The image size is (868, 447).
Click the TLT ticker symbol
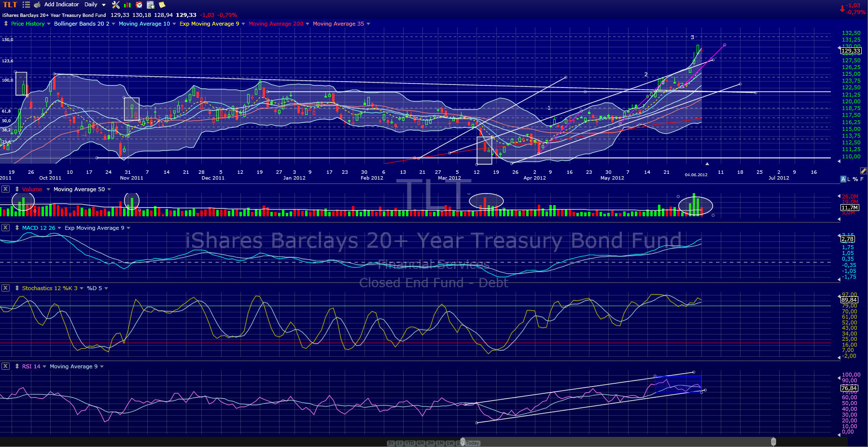[x=10, y=5]
